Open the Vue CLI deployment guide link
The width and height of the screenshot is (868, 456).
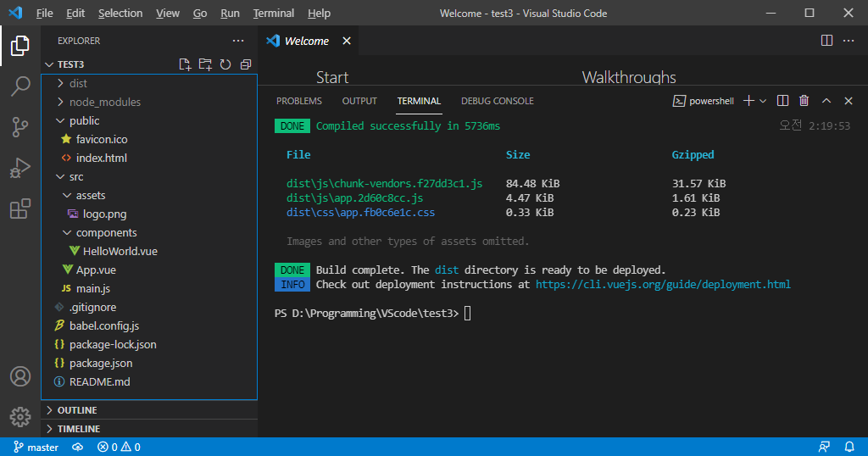click(x=663, y=285)
